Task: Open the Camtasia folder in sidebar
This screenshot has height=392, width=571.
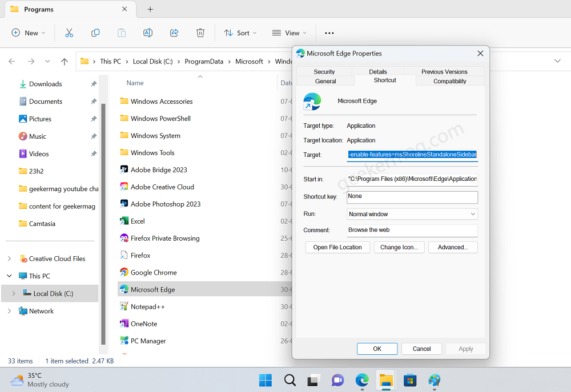Action: pos(42,224)
